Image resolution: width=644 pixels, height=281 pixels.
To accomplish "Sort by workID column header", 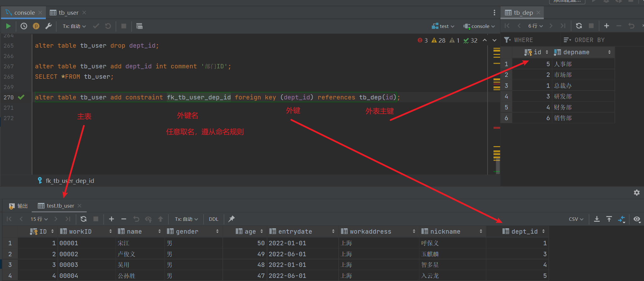I will point(86,231).
